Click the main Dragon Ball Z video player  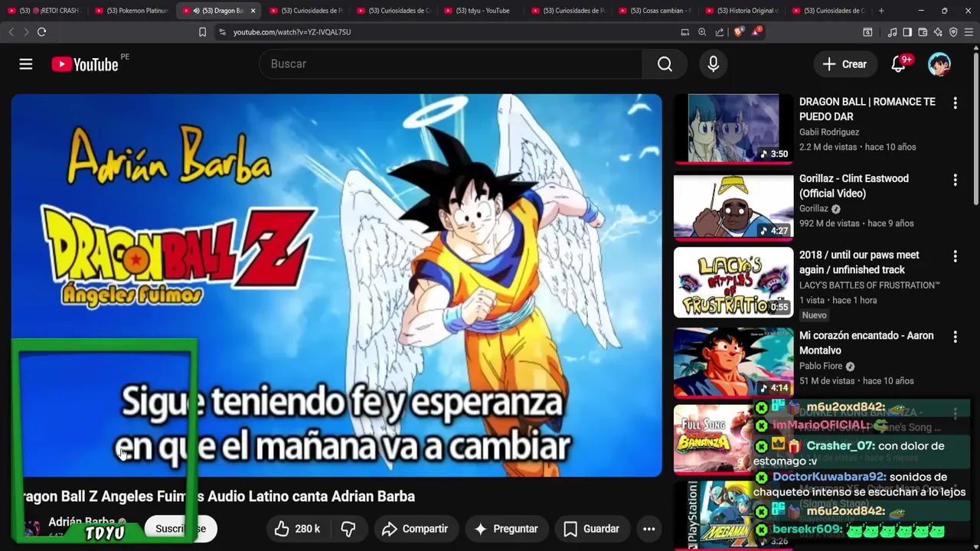coord(336,285)
